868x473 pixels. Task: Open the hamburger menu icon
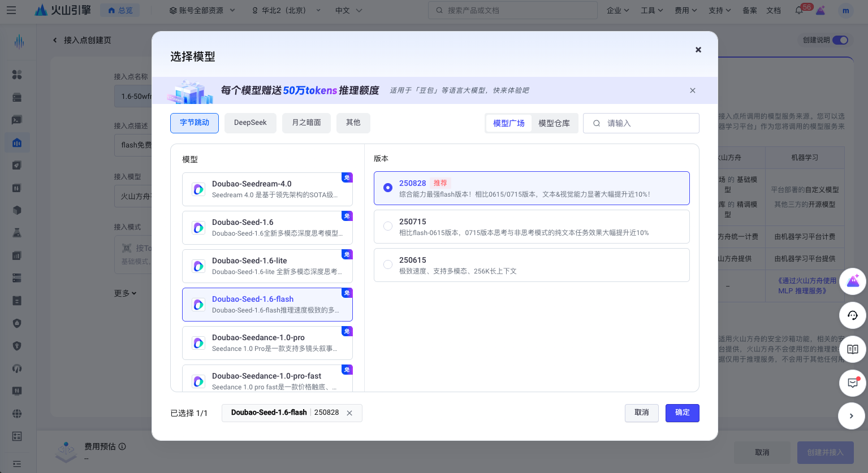pos(11,10)
